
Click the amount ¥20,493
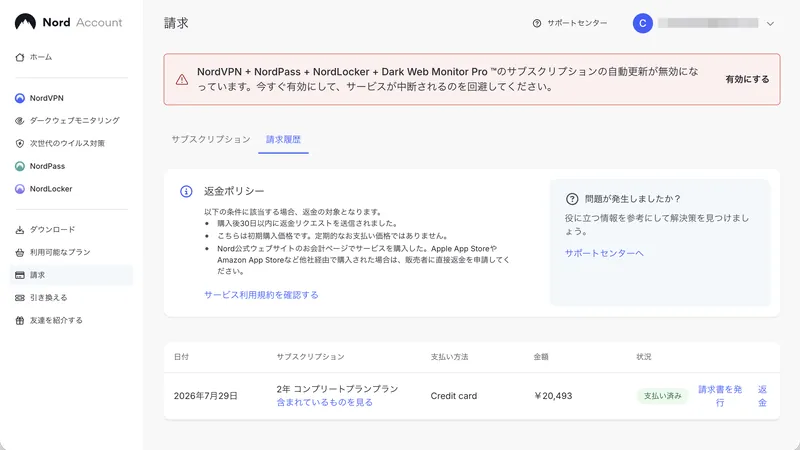[x=553, y=396]
